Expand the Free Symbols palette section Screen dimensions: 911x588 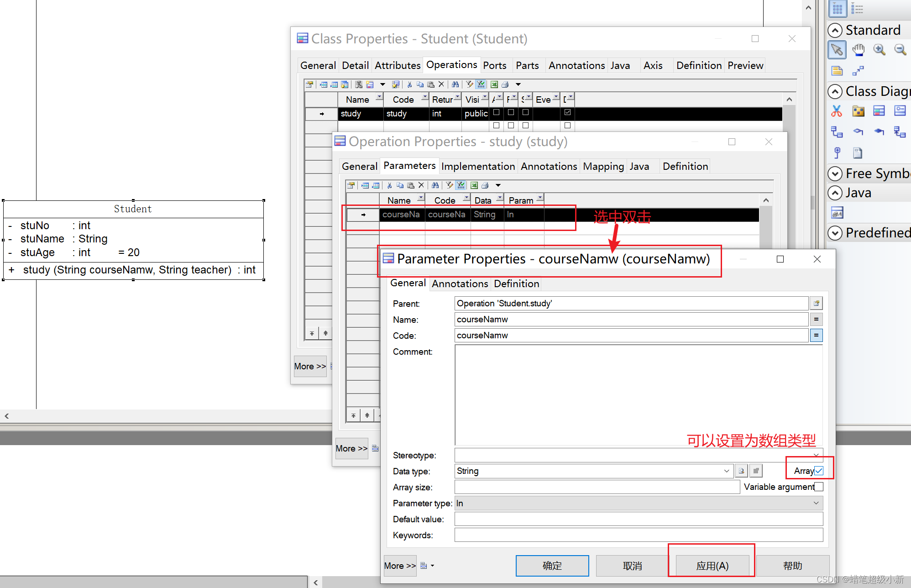[835, 174]
